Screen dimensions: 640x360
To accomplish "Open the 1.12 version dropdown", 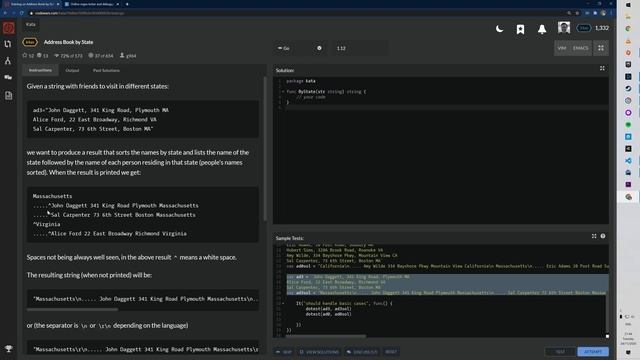I will click(359, 48).
